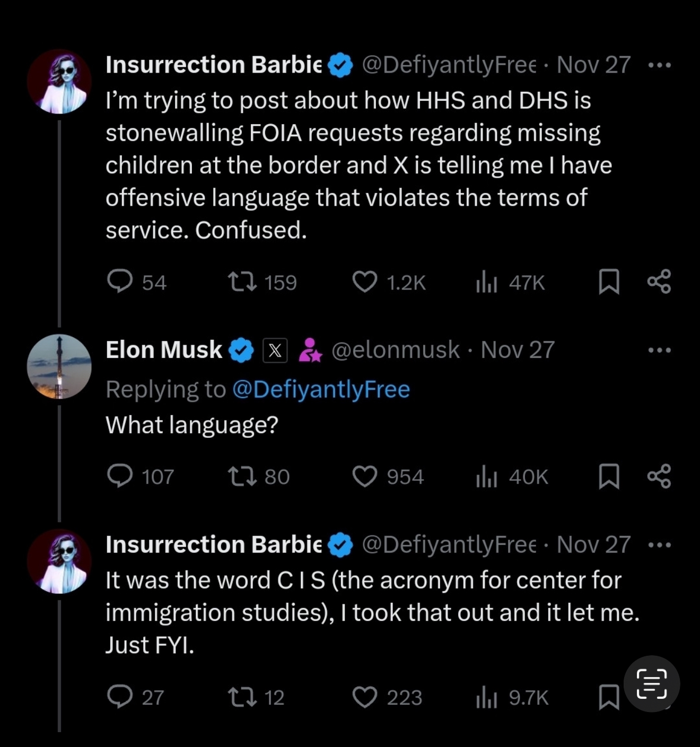Open more options on first post
This screenshot has width=700, height=747.
(660, 65)
